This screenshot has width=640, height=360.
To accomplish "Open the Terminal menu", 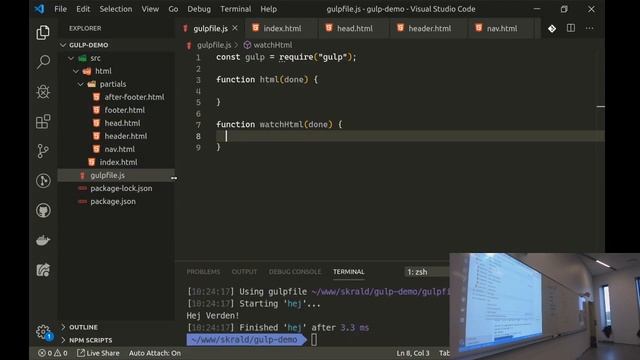I will (236, 9).
